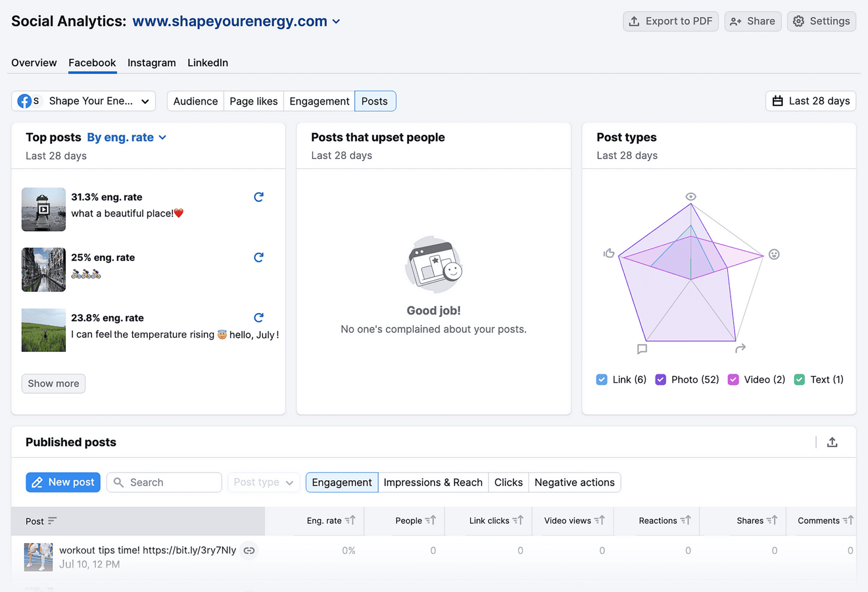Viewport: 868px width, 592px height.
Task: Refresh the 25% eng. rate post
Action: click(259, 257)
